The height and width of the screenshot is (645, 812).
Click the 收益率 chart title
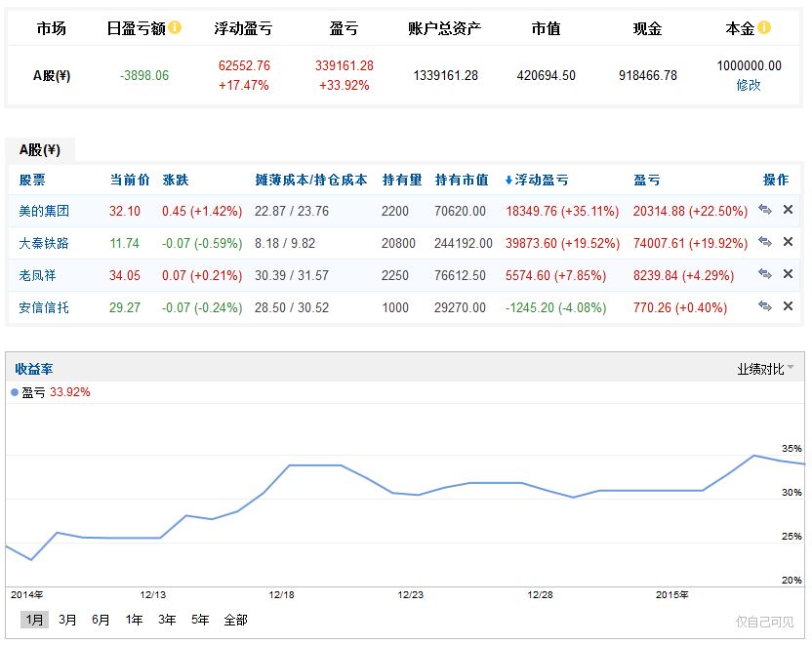pyautogui.click(x=33, y=369)
